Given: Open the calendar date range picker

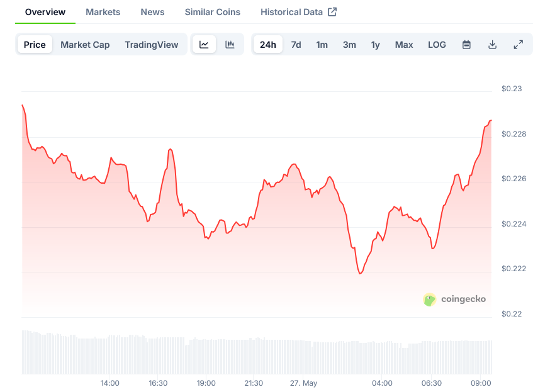Looking at the screenshot, I should point(466,45).
